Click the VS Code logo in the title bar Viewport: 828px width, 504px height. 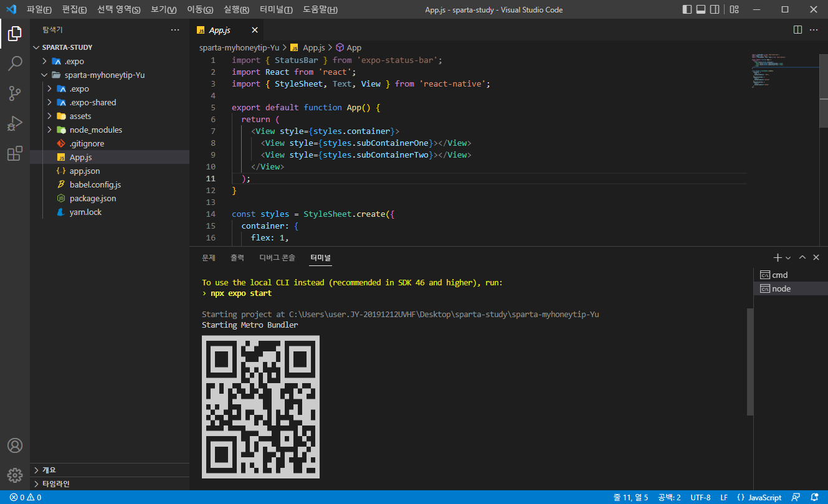[x=11, y=9]
